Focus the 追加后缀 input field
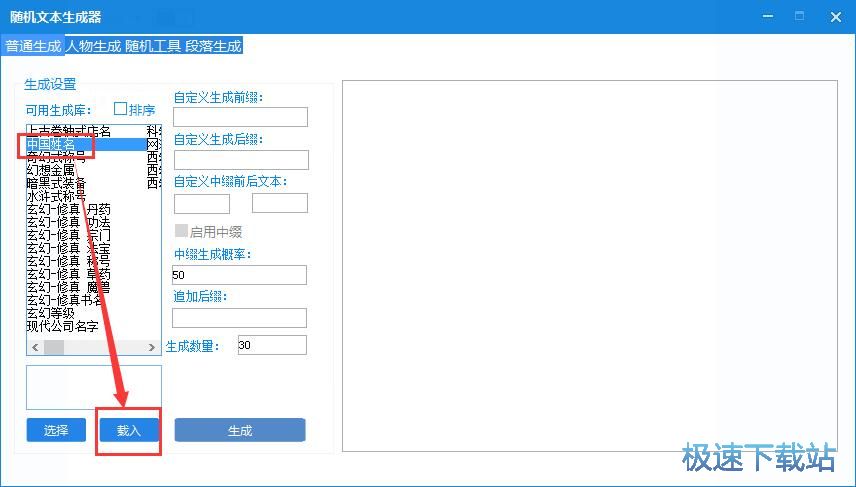 coord(239,318)
